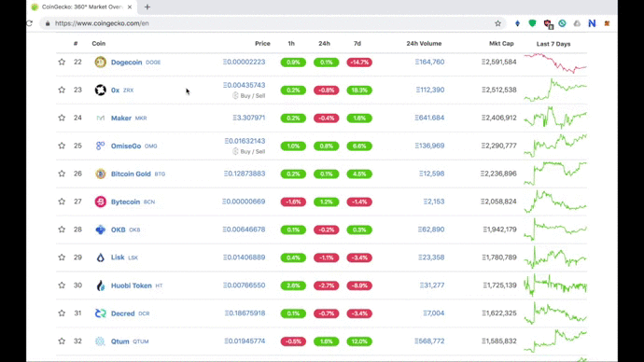Click the Maker coin logo
This screenshot has width=644, height=362.
point(100,118)
